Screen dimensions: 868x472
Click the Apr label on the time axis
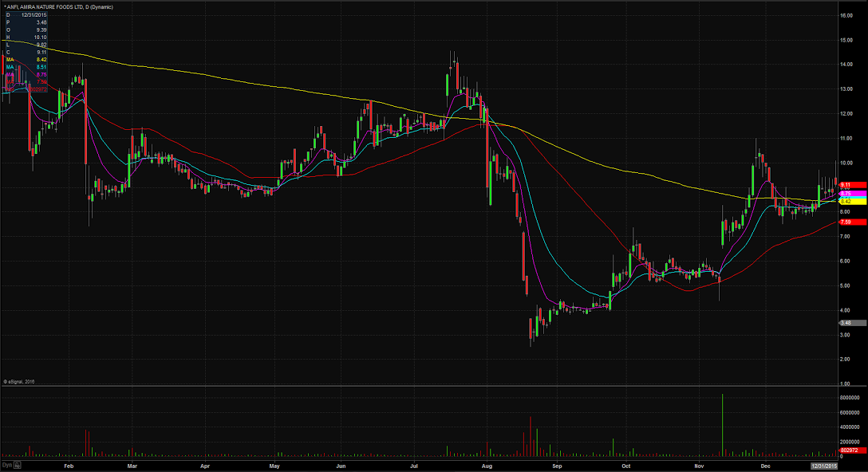click(205, 466)
